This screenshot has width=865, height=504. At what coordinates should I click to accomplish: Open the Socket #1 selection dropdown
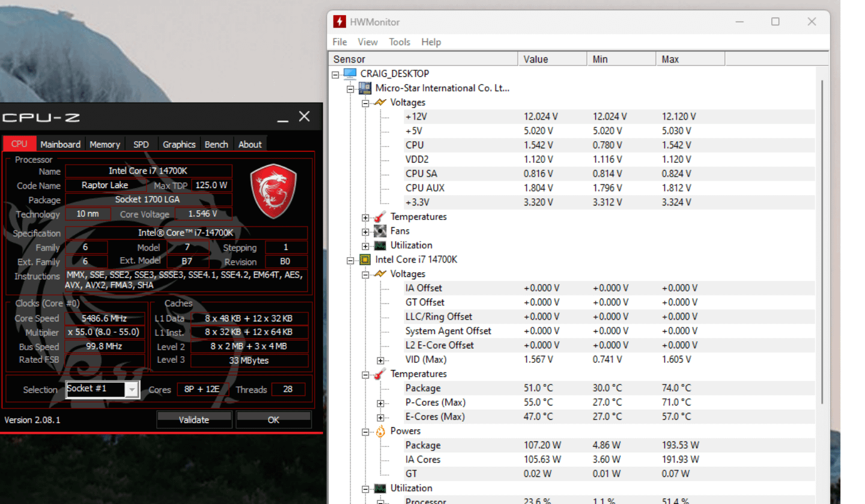(x=132, y=390)
